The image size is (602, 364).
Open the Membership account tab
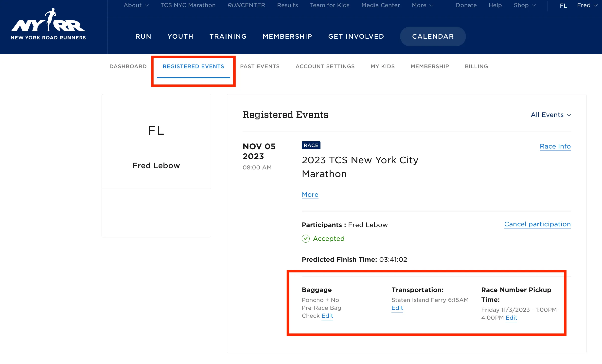(430, 66)
